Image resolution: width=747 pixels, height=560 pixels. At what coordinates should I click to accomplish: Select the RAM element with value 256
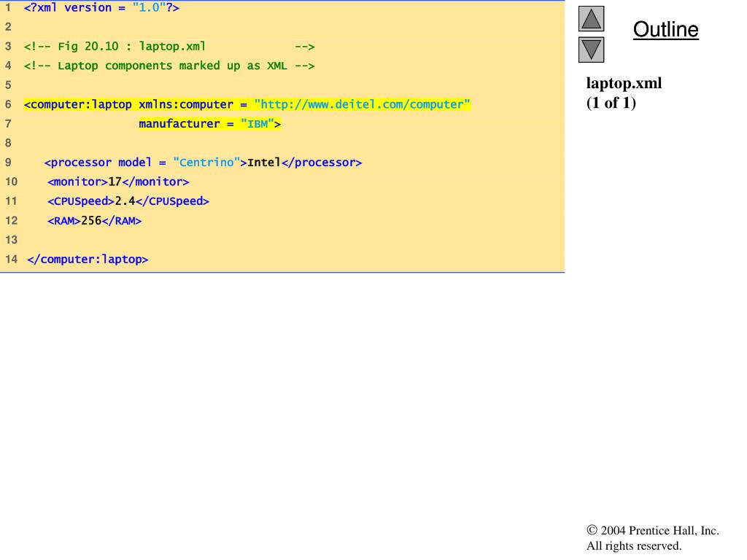pyautogui.click(x=94, y=221)
